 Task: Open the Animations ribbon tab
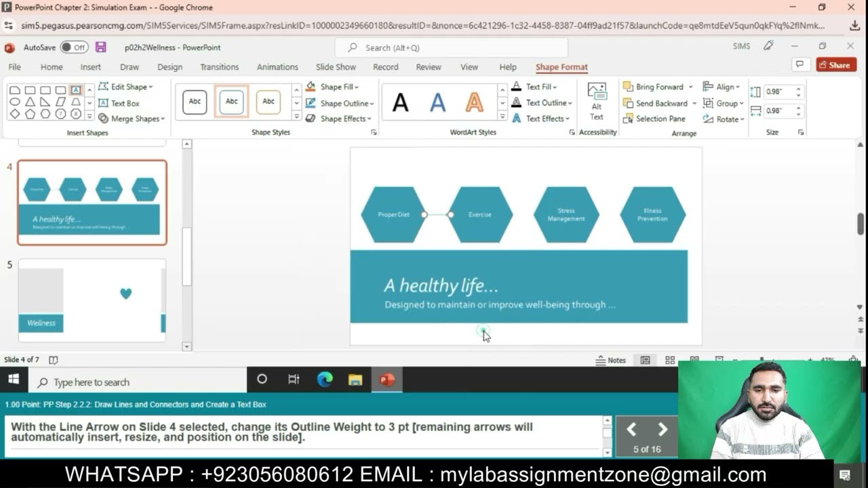tap(277, 67)
